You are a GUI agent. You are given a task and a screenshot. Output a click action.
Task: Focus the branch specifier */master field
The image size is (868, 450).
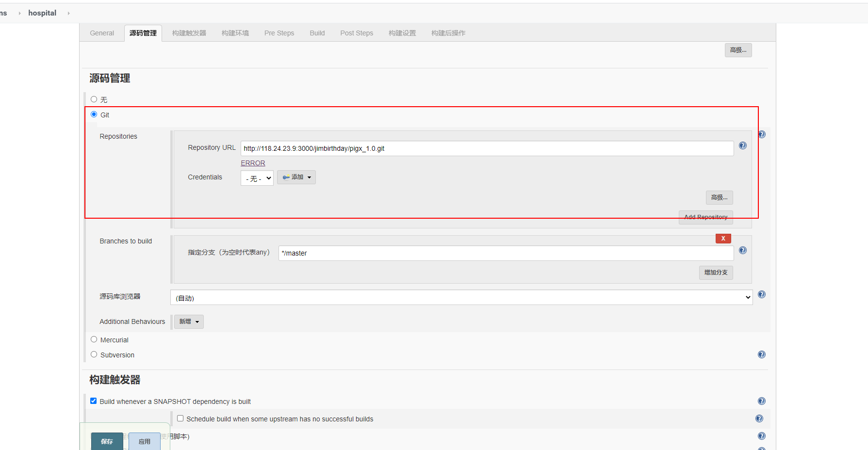pyautogui.click(x=506, y=253)
